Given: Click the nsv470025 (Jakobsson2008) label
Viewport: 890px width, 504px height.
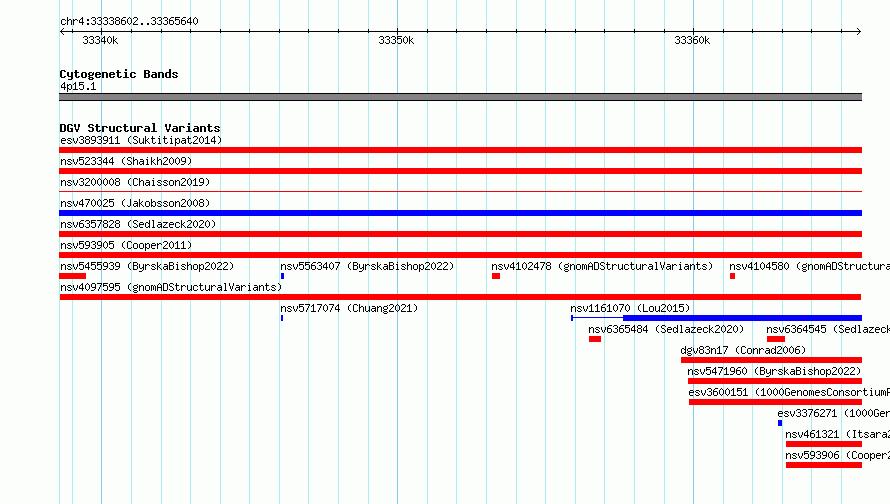Looking at the screenshot, I should [x=135, y=203].
